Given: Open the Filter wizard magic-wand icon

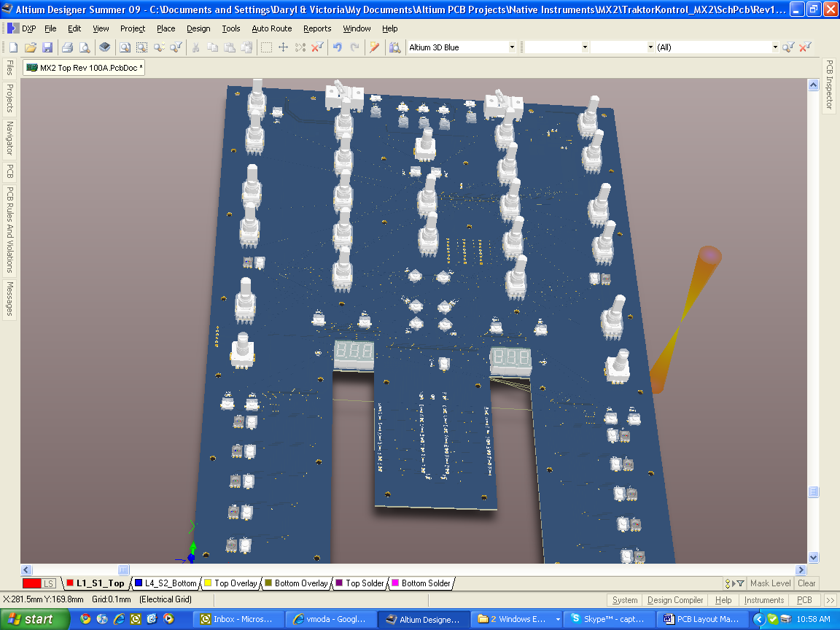Looking at the screenshot, I should (374, 47).
